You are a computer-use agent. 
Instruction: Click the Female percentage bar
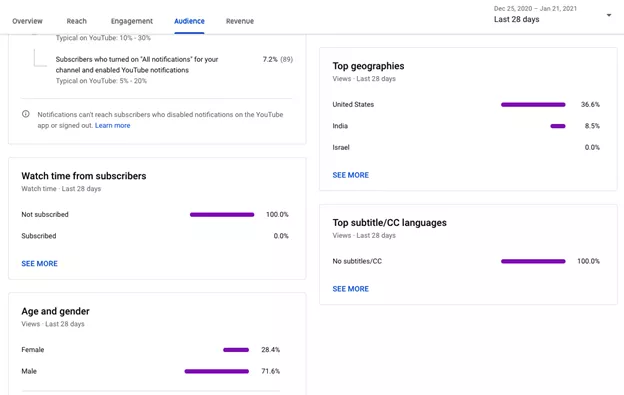coord(236,350)
